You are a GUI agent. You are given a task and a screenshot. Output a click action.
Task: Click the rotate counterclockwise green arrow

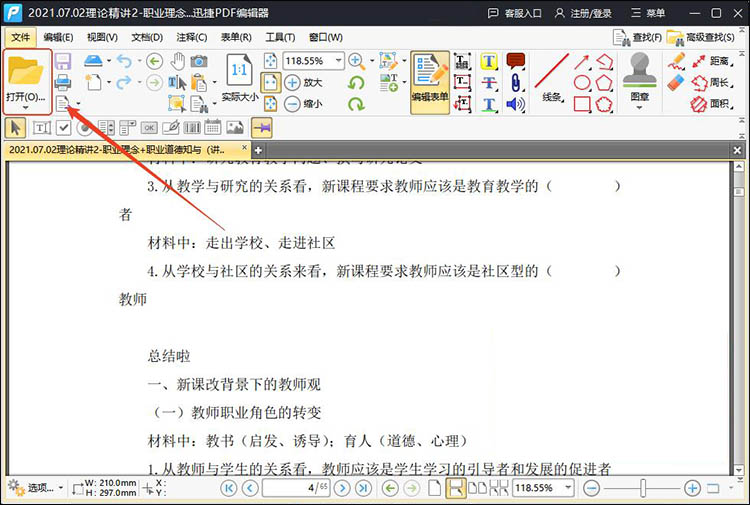click(x=356, y=83)
